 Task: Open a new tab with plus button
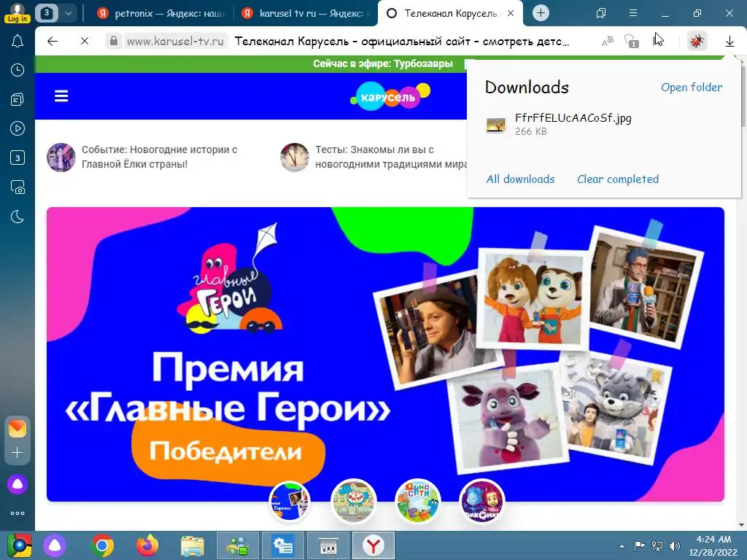click(541, 13)
